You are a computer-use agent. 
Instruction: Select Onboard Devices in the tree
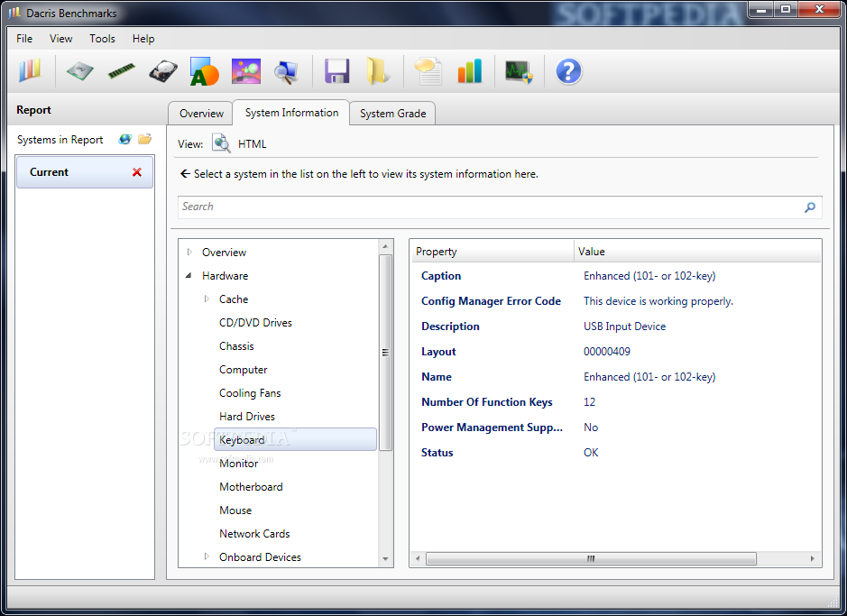point(260,557)
